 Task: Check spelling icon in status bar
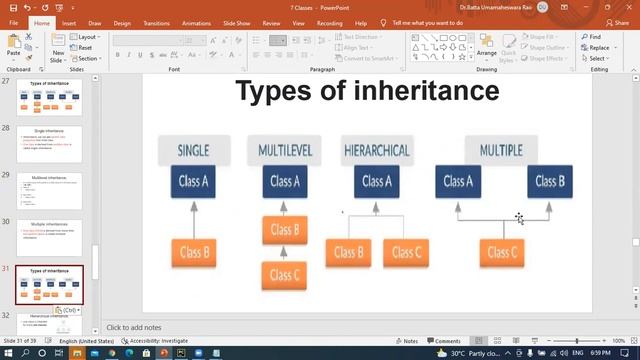(x=48, y=340)
